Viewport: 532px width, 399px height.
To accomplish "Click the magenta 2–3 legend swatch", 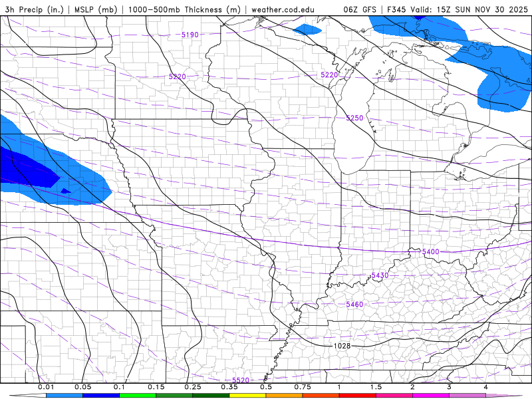I will (x=431, y=396).
